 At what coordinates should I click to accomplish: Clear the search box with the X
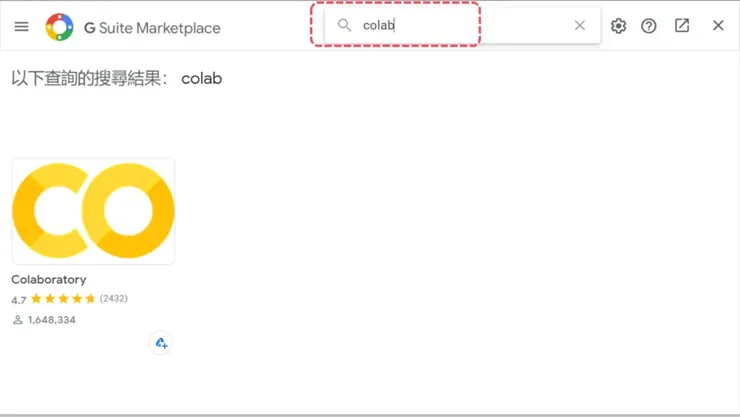[580, 26]
